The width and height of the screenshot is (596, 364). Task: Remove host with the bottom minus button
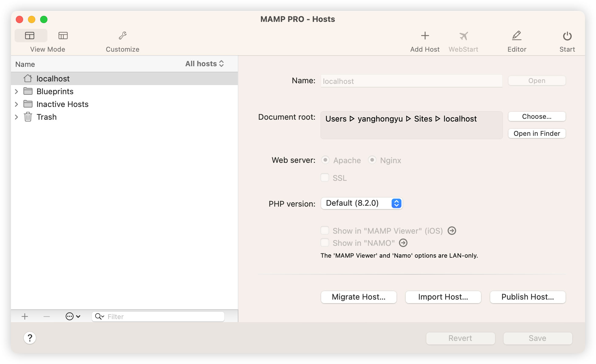point(47,317)
